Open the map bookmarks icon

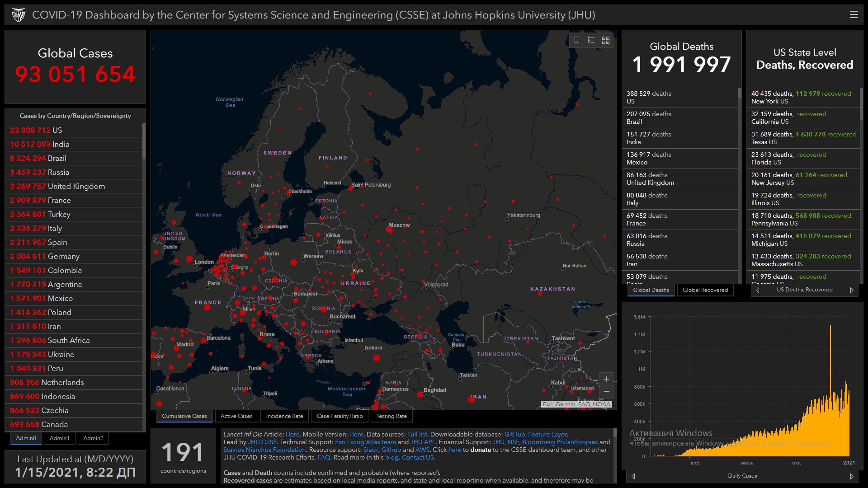[577, 40]
